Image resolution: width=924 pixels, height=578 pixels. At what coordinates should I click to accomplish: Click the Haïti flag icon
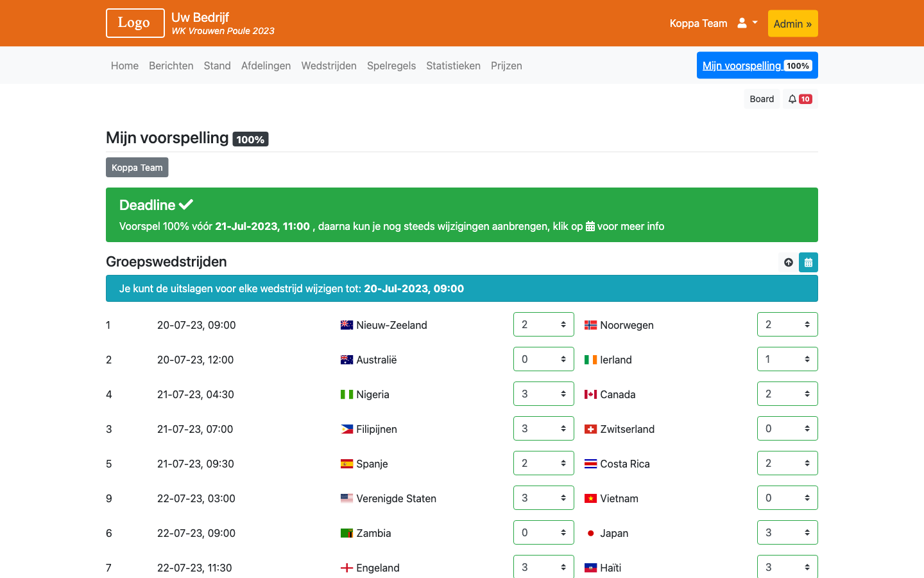coord(590,568)
